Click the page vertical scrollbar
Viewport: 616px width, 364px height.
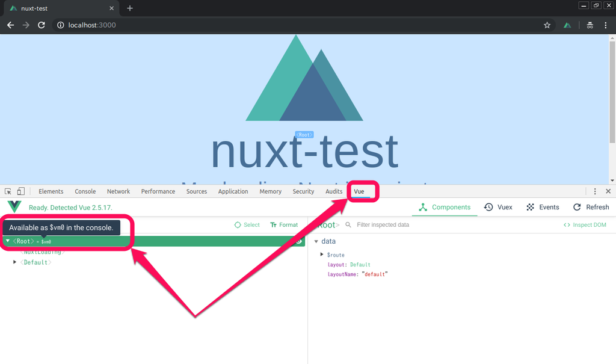coord(612,92)
